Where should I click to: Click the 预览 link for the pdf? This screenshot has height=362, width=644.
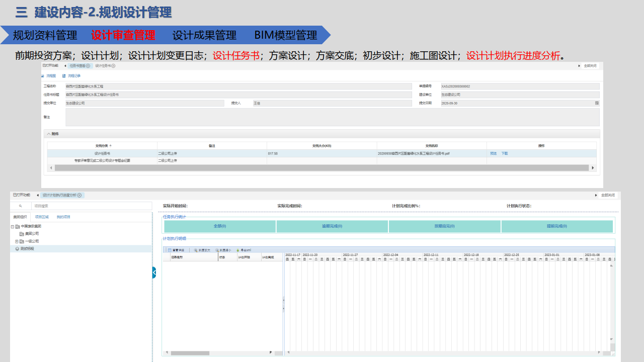click(493, 153)
